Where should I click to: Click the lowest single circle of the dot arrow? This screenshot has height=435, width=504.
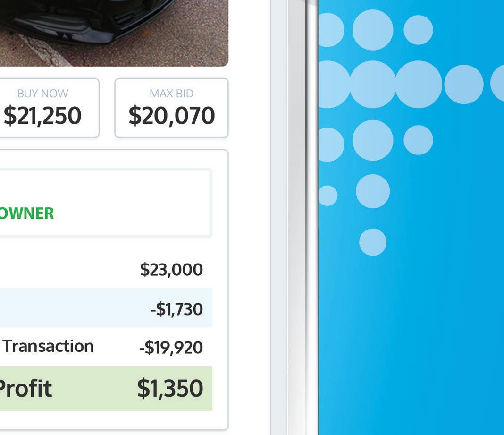coord(372,242)
